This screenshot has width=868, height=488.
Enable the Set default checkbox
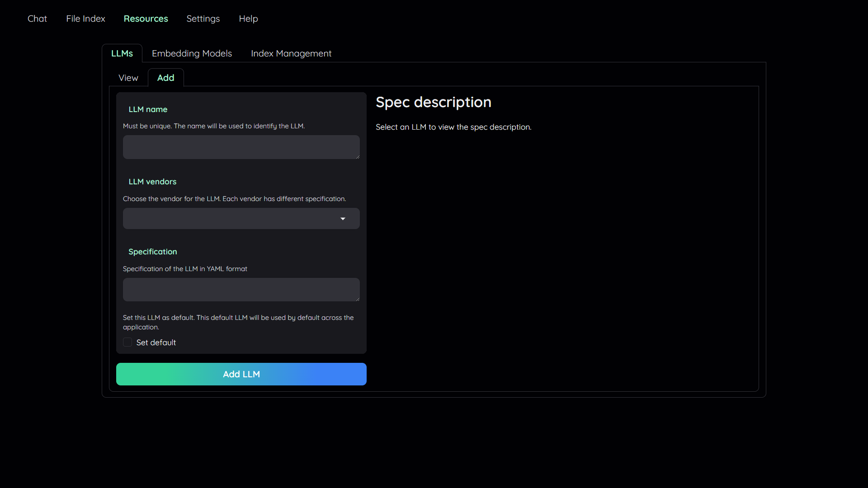click(127, 343)
